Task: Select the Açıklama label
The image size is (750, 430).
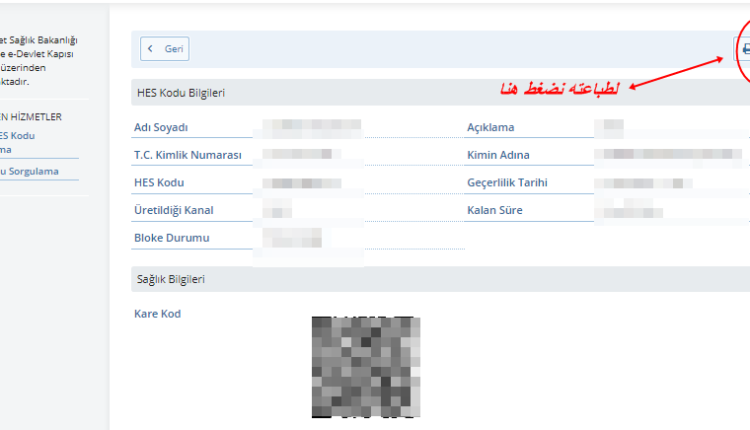Action: [x=490, y=127]
